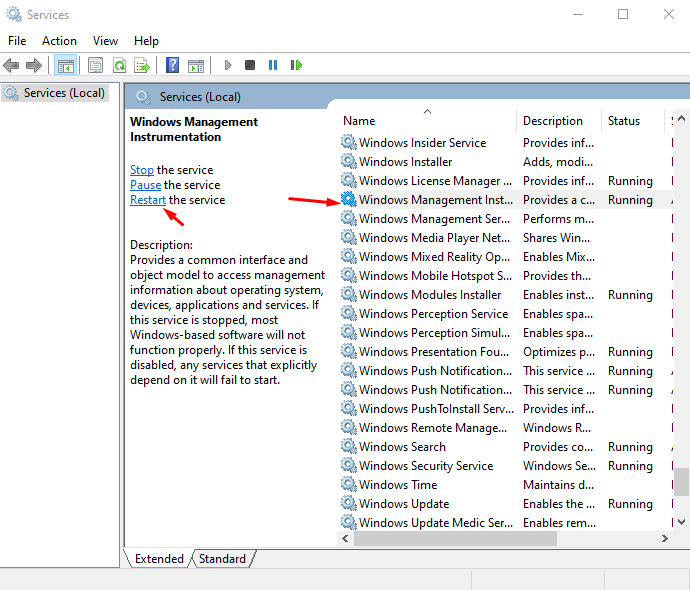The image size is (690, 590).
Task: Click gear icon of Windows Management Inst...
Action: [x=349, y=199]
